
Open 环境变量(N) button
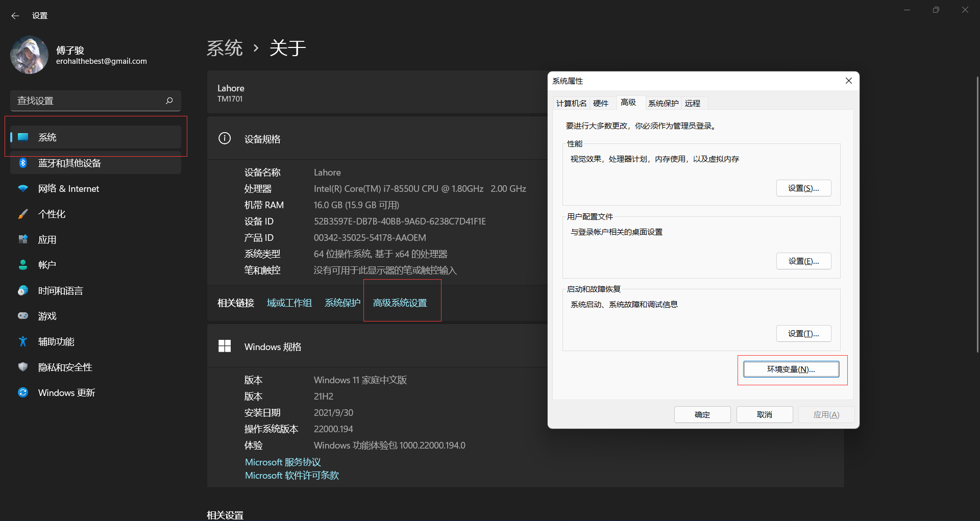coord(791,369)
